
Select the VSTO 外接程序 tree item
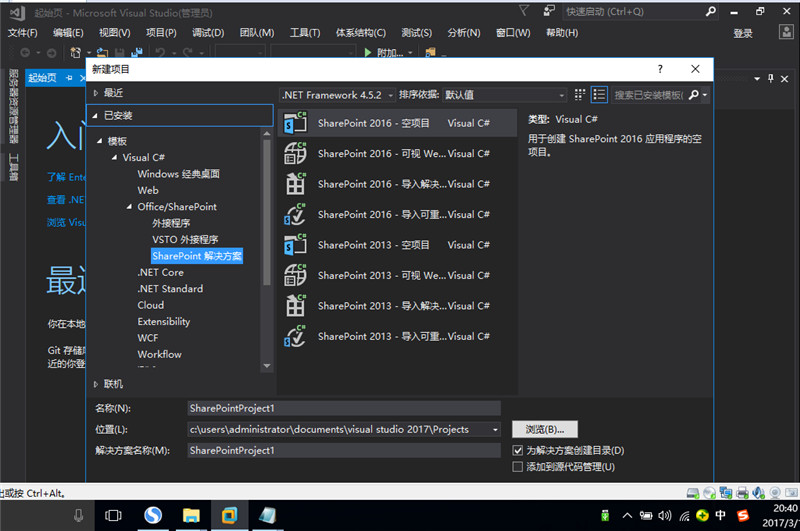pyautogui.click(x=185, y=239)
